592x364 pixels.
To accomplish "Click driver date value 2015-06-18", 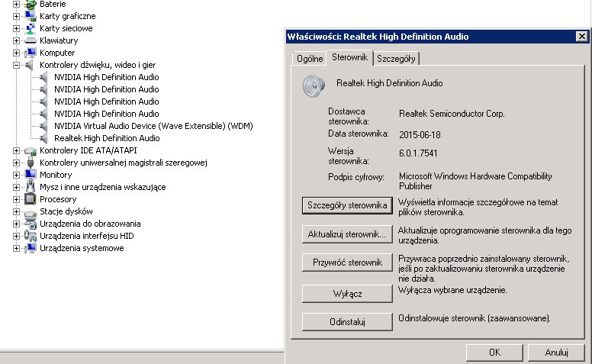I will pos(420,135).
